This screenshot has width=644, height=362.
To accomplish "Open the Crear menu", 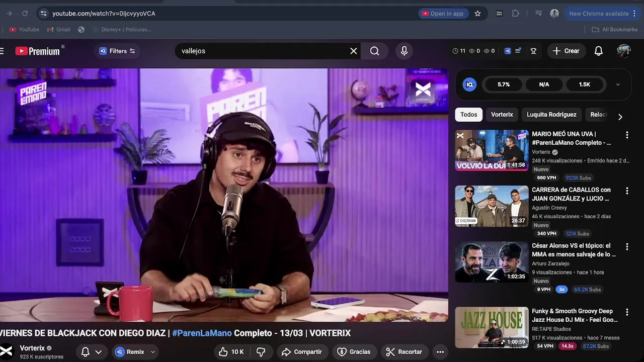I will click(566, 51).
